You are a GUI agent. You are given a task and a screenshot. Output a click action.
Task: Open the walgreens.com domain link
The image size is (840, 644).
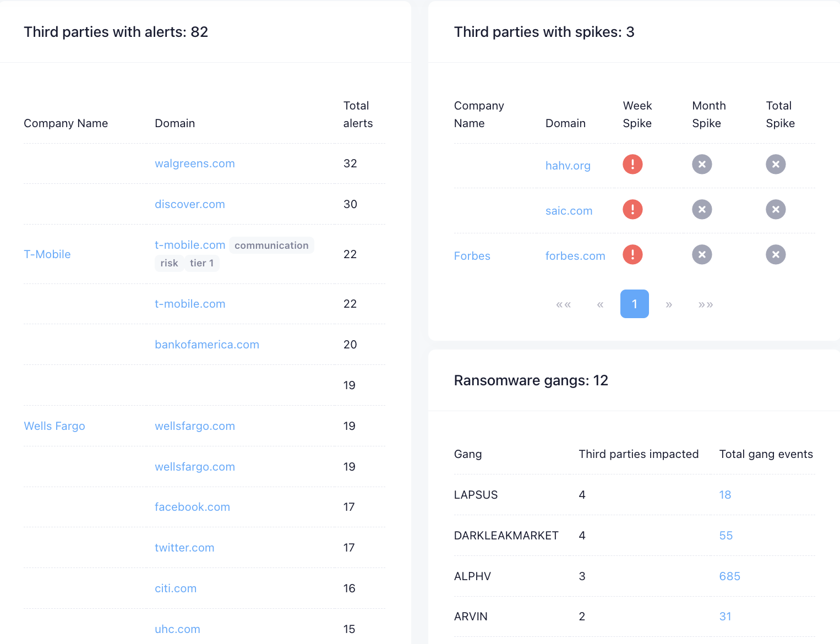click(194, 163)
